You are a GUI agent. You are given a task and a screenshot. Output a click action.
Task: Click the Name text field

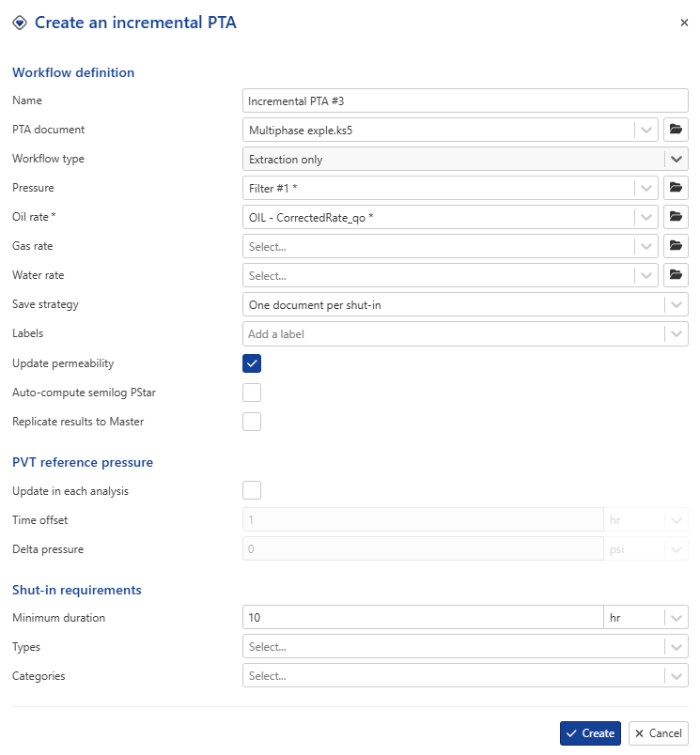click(464, 100)
